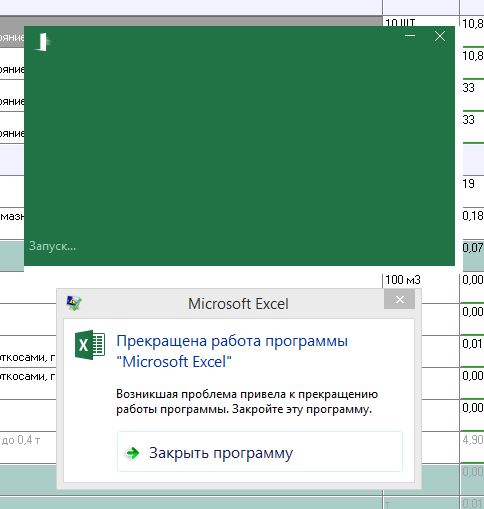
Task: Click the Excel icon in the error dialog
Action: coord(90,344)
